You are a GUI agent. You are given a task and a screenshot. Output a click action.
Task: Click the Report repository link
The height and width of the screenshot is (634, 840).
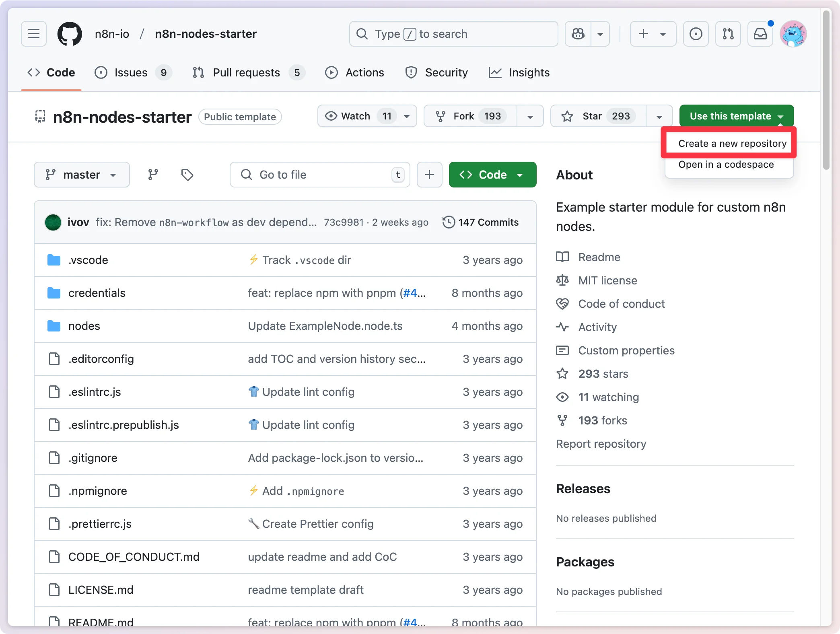[x=601, y=444]
